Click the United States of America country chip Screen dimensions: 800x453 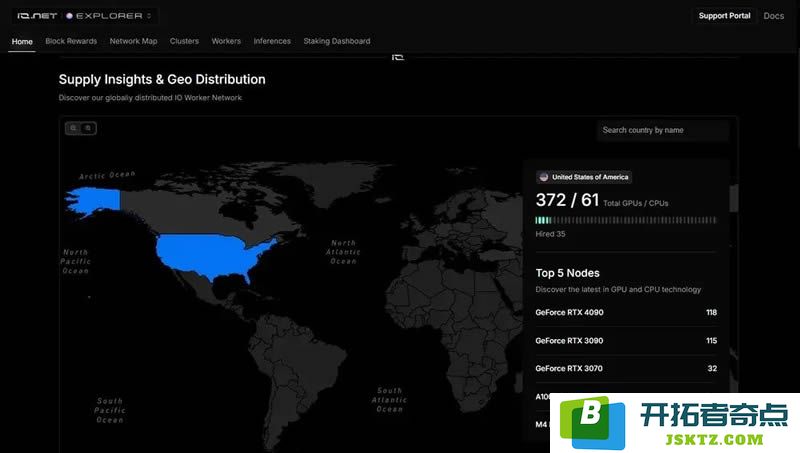[584, 177]
